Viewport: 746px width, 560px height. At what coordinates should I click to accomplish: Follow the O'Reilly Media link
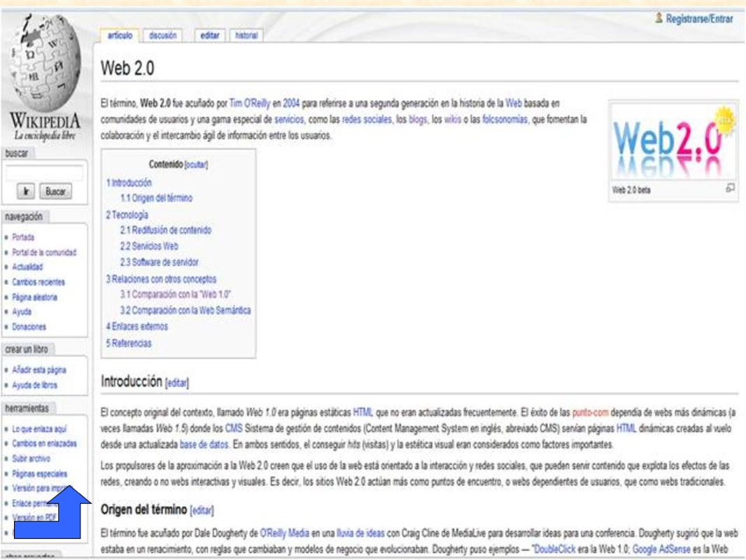tap(285, 533)
